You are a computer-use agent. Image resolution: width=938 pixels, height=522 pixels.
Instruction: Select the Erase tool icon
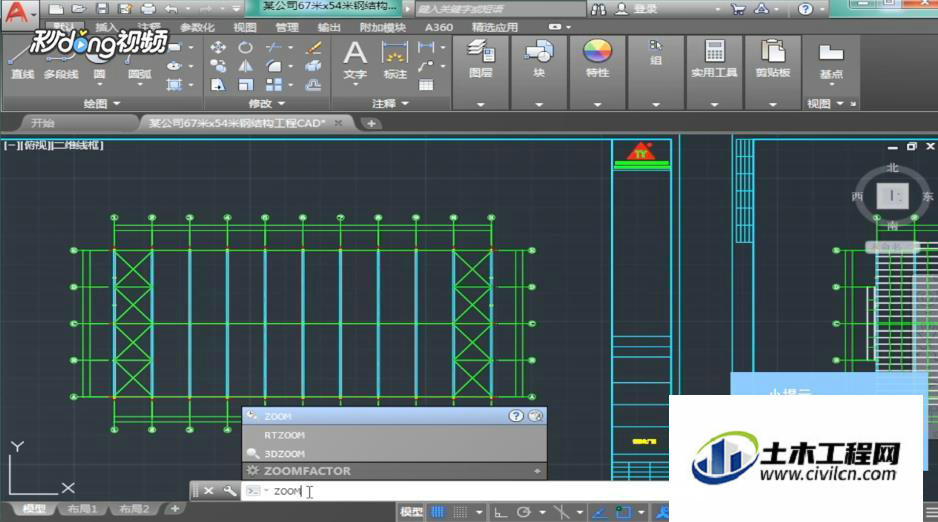coord(313,47)
